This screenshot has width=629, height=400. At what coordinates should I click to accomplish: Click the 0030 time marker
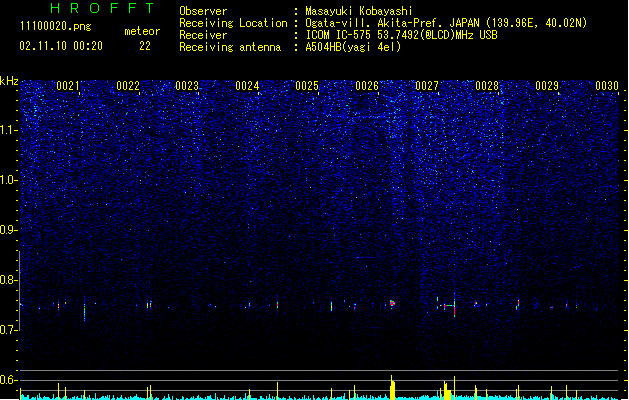pos(607,86)
